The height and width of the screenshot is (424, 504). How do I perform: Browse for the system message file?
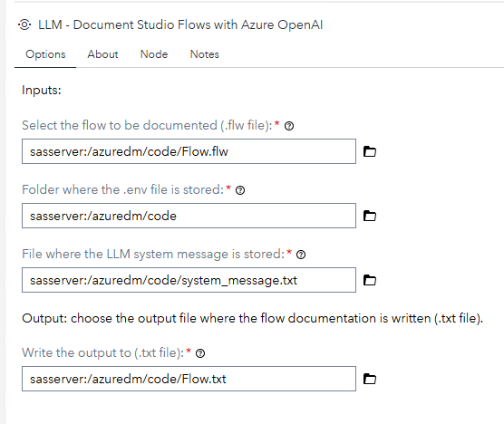tap(370, 280)
